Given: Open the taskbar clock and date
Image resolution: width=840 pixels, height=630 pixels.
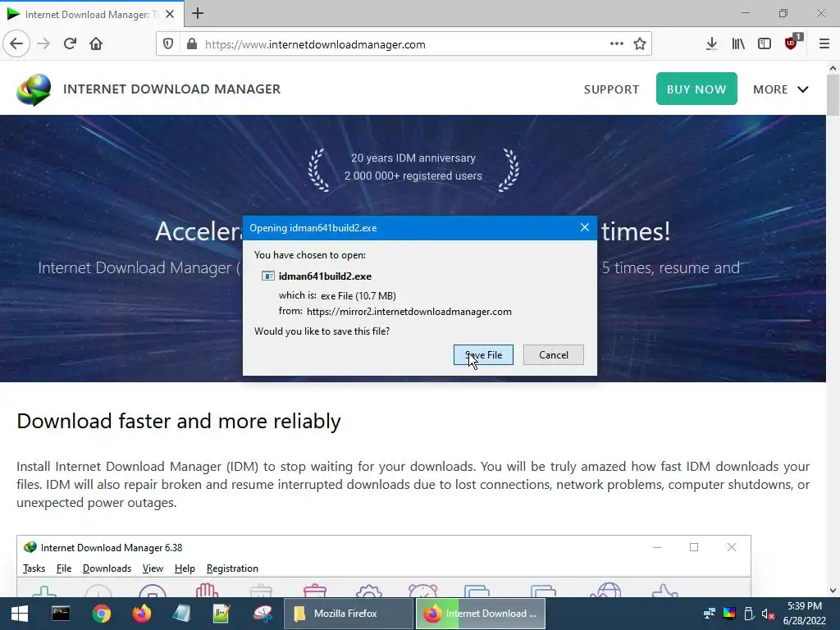Looking at the screenshot, I should 805,614.
